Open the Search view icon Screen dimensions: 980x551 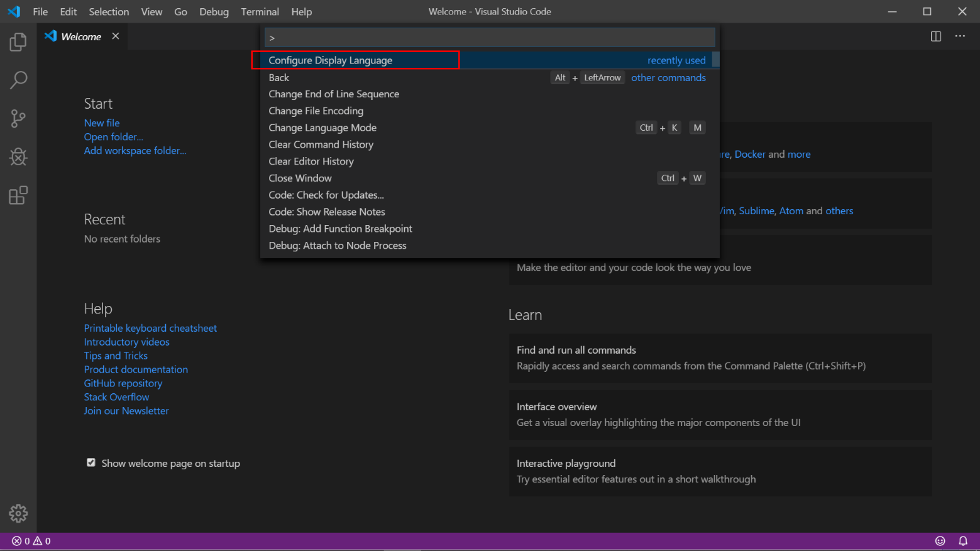pyautogui.click(x=18, y=80)
